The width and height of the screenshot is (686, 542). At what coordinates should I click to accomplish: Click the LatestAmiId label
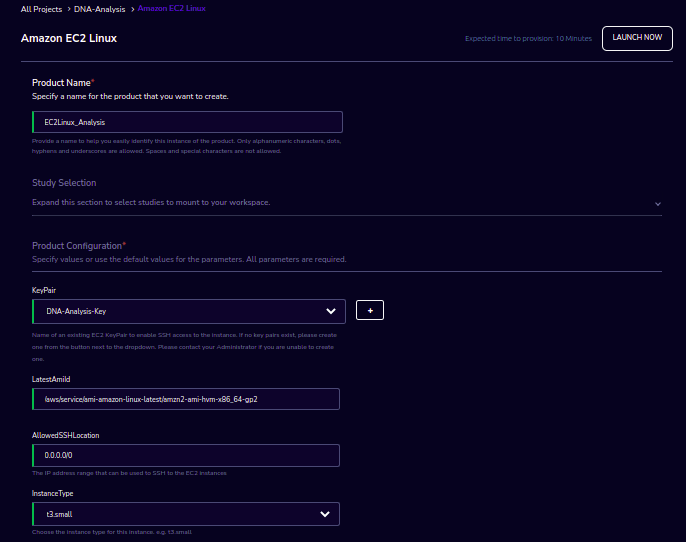pos(51,379)
